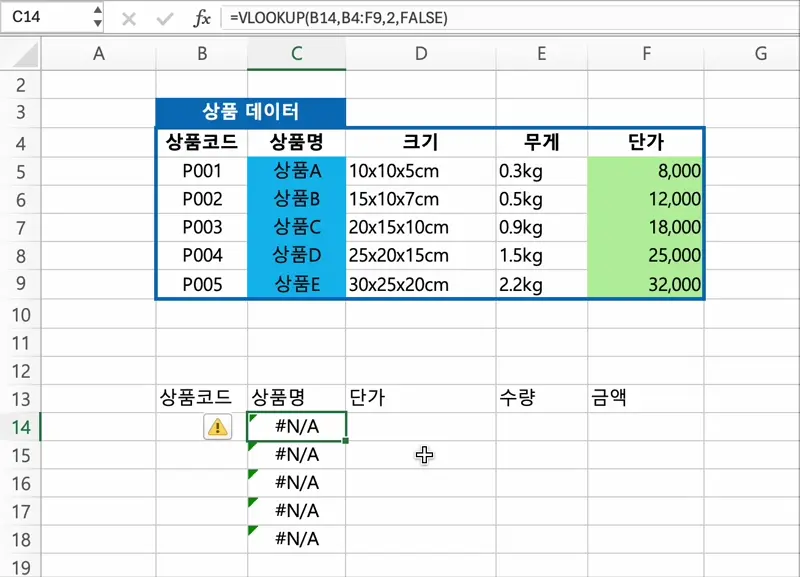Click the Enter checkmark icon in formula bar
The width and height of the screenshot is (800, 577).
[x=163, y=17]
